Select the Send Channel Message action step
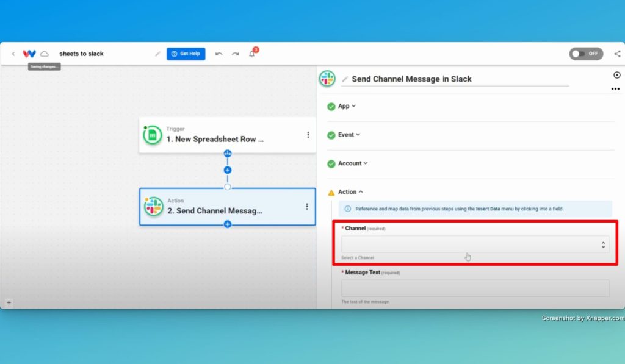The width and height of the screenshot is (625, 364). point(227,207)
